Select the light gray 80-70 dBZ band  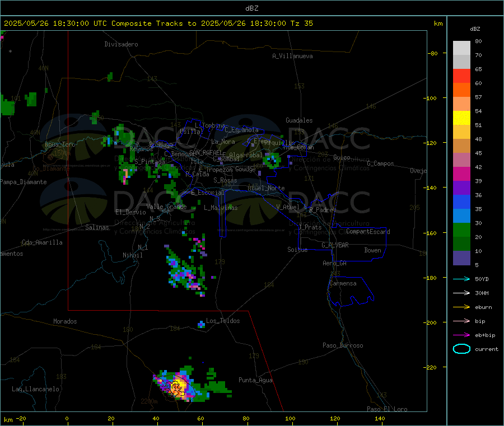coord(461,48)
